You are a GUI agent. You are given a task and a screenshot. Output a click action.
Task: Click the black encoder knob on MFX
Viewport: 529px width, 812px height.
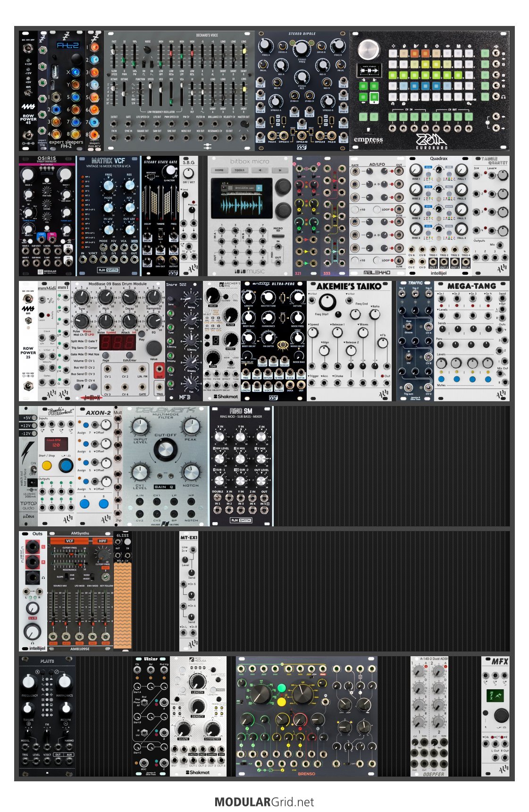pyautogui.click(x=501, y=716)
